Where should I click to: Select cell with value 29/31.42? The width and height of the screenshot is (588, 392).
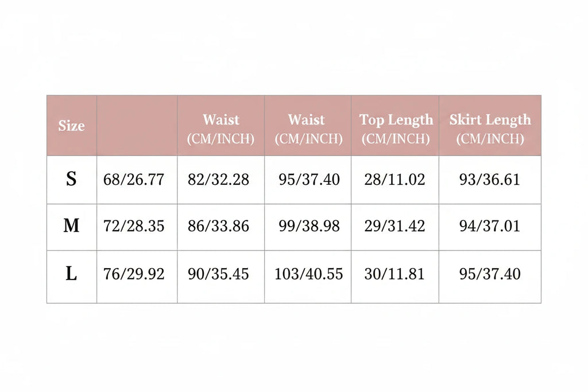[x=395, y=227]
